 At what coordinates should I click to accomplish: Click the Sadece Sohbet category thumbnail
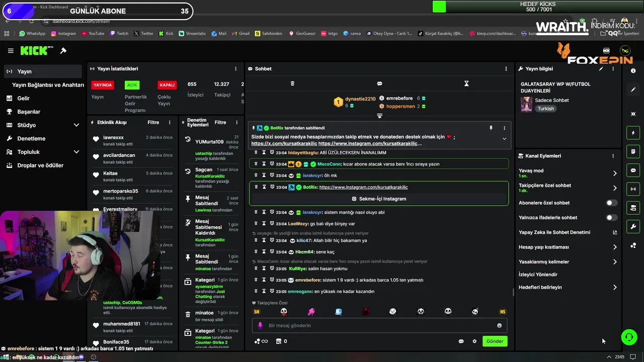pos(526,104)
